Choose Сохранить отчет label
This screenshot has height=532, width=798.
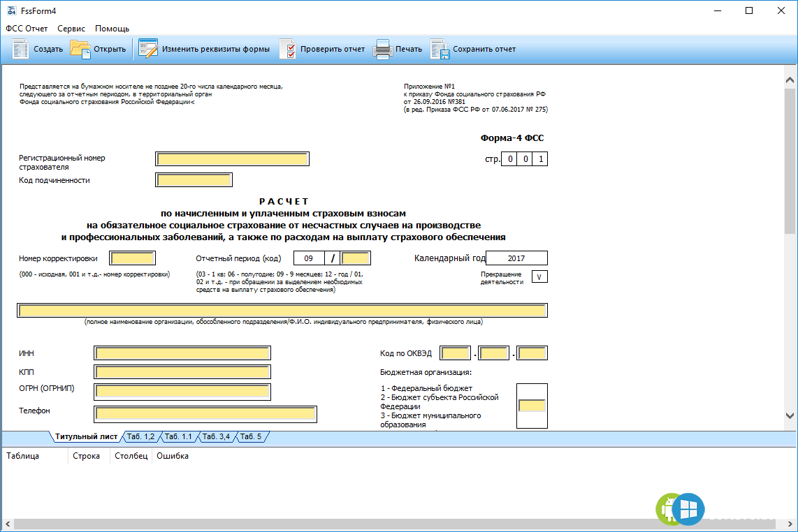point(484,50)
